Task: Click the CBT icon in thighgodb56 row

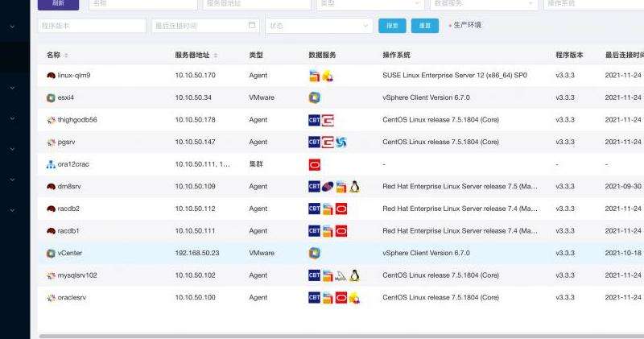Action: pyautogui.click(x=314, y=120)
